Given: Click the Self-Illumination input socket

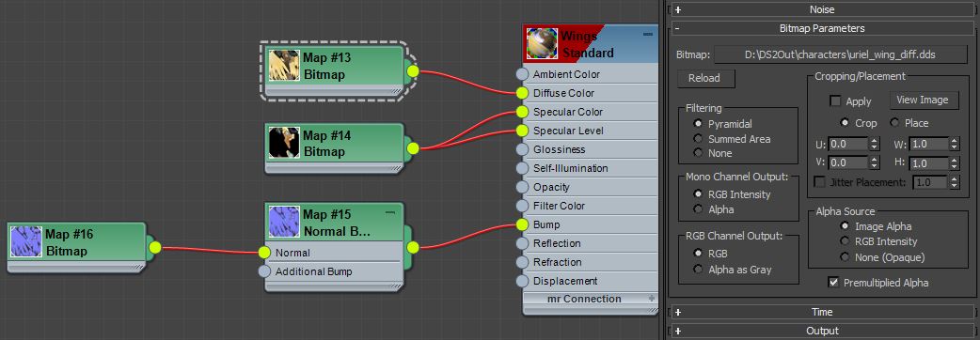Looking at the screenshot, I should click(523, 168).
